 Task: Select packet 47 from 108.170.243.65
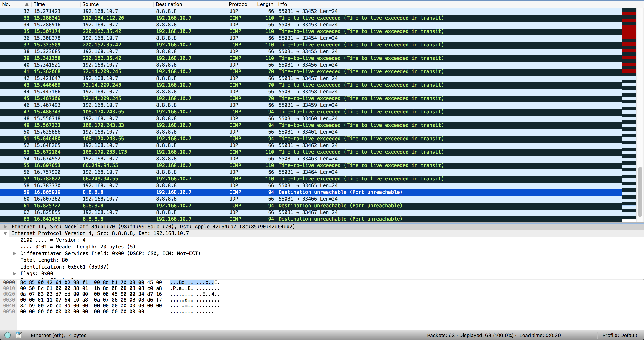[x=311, y=112]
